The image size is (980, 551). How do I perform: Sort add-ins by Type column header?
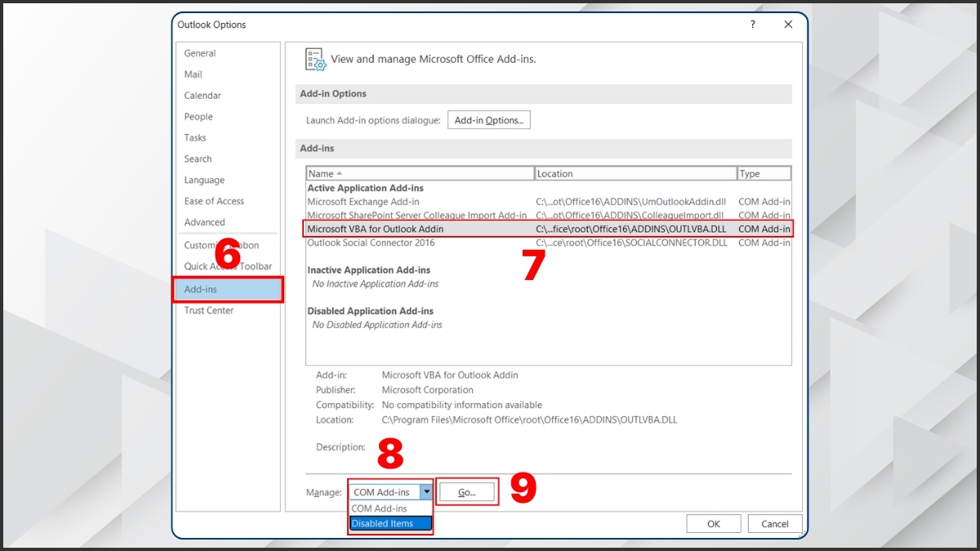click(x=764, y=174)
